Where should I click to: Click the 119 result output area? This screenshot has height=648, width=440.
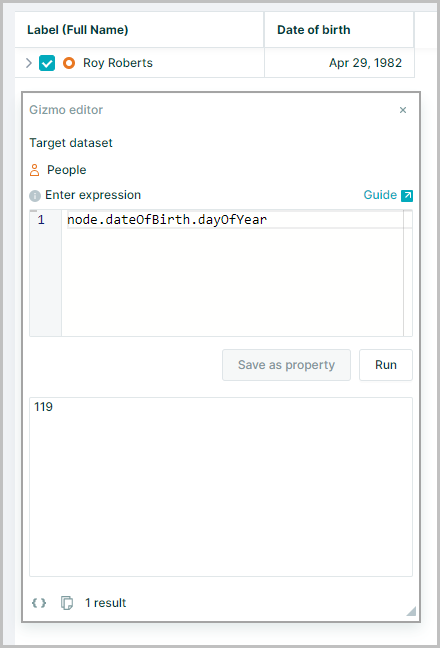(x=221, y=487)
